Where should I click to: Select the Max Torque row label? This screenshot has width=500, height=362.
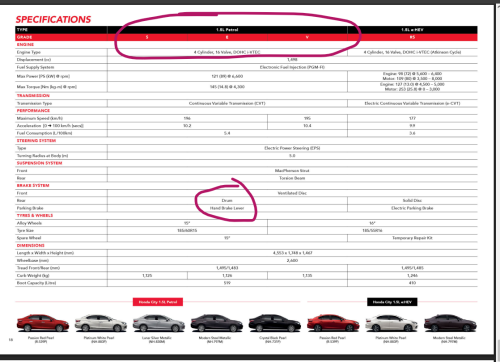pyautogui.click(x=47, y=87)
